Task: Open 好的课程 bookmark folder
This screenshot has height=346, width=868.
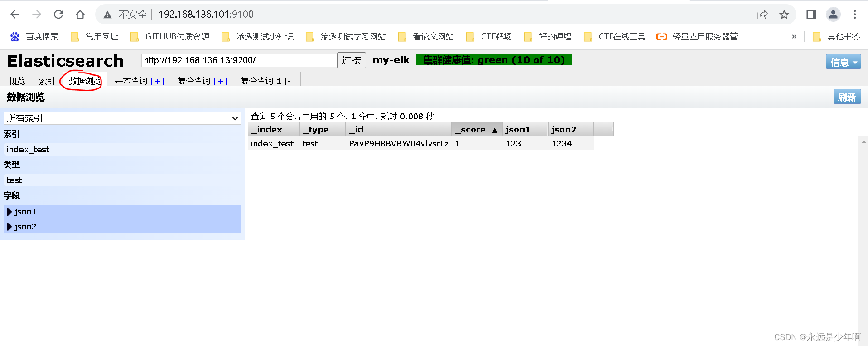Action: (547, 37)
